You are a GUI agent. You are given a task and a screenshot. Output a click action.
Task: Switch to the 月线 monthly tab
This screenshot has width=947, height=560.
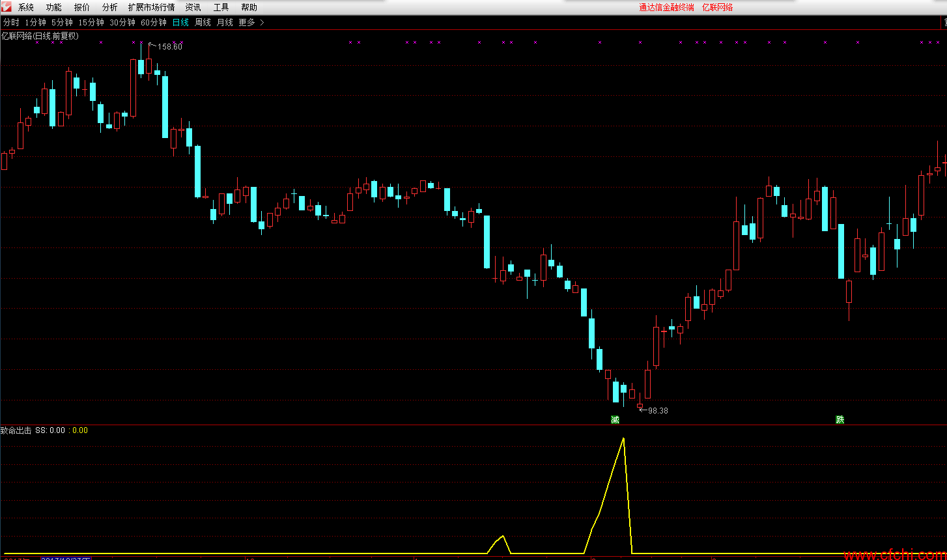tap(225, 22)
